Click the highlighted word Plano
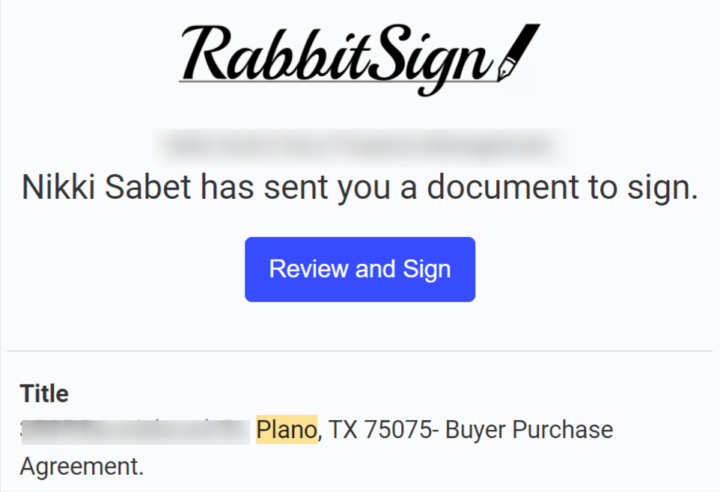The image size is (720, 492). (286, 430)
